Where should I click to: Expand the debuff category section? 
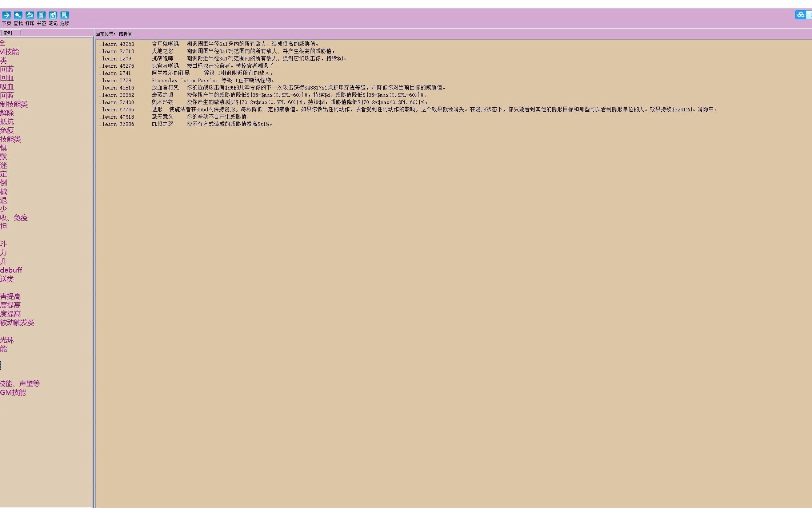click(11, 270)
